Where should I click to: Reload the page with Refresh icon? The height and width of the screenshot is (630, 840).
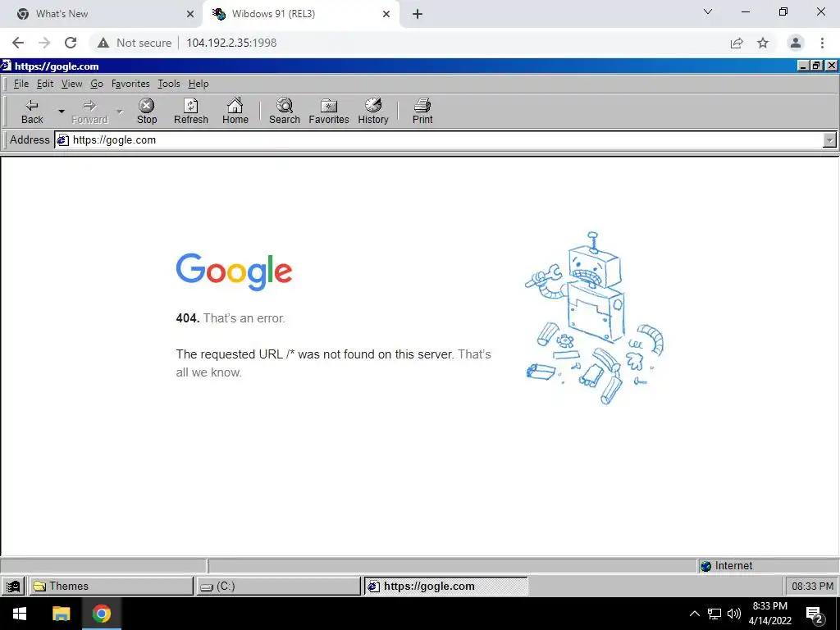(190, 112)
